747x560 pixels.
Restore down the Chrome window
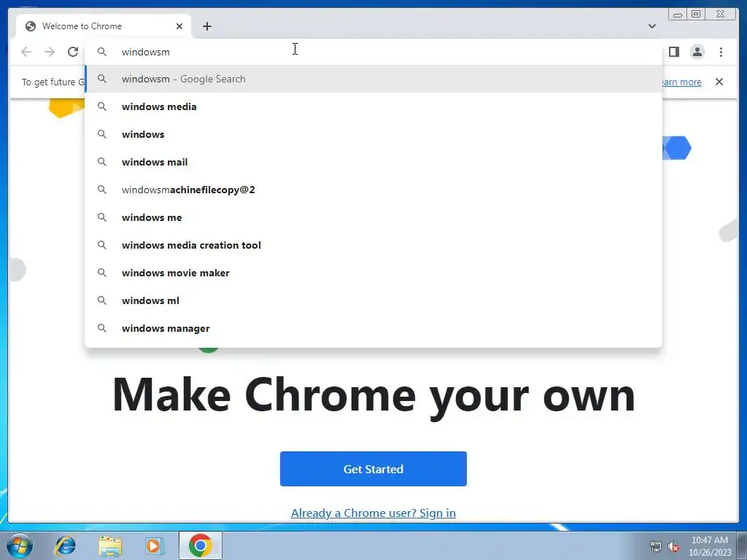coord(696,15)
